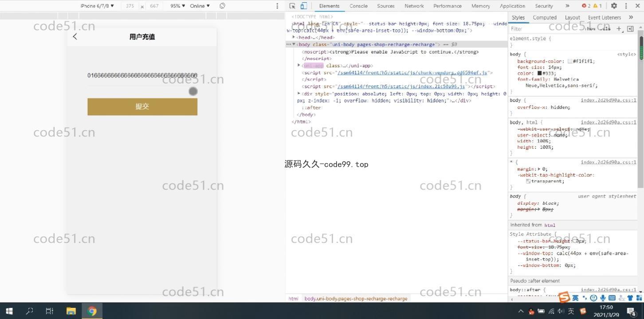Click the volume tray icon
The image size is (644, 319).
tap(561, 311)
